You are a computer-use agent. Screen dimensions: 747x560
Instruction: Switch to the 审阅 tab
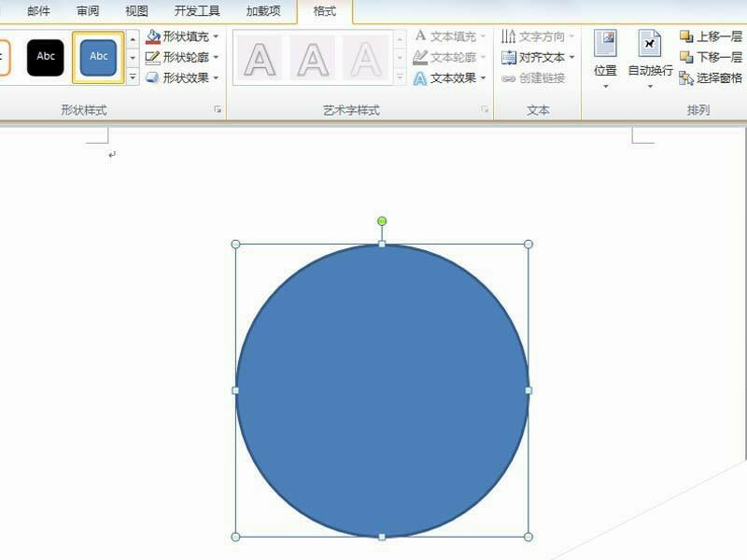tap(88, 10)
